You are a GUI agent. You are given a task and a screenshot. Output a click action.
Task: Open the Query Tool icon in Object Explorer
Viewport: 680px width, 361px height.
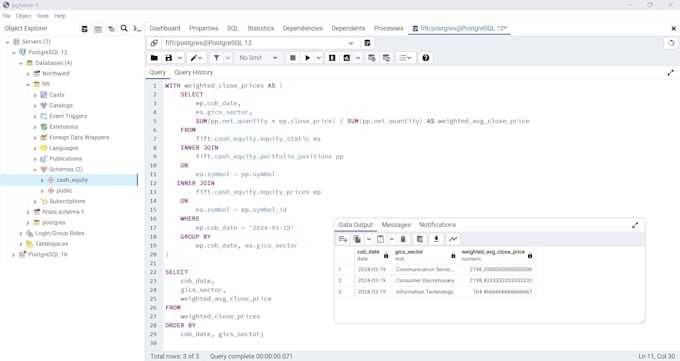point(85,29)
